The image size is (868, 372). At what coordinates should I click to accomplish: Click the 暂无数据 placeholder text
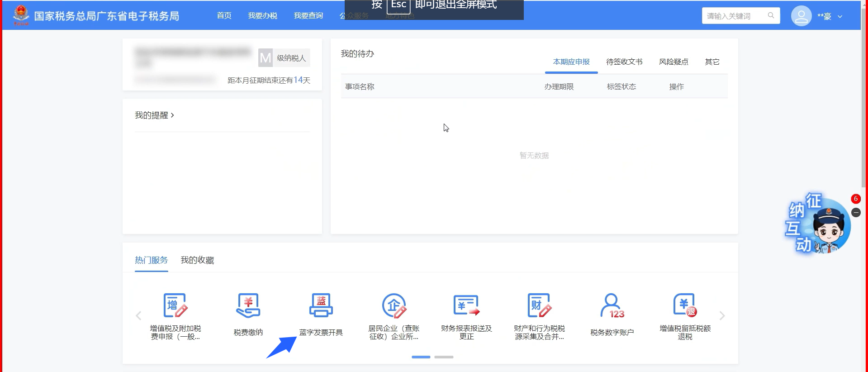tap(534, 156)
